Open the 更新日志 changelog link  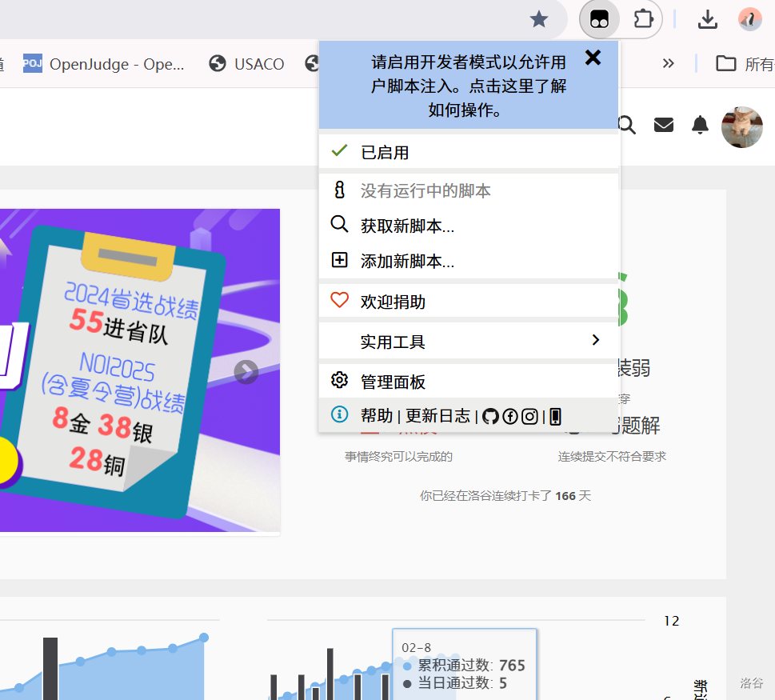pyautogui.click(x=437, y=416)
